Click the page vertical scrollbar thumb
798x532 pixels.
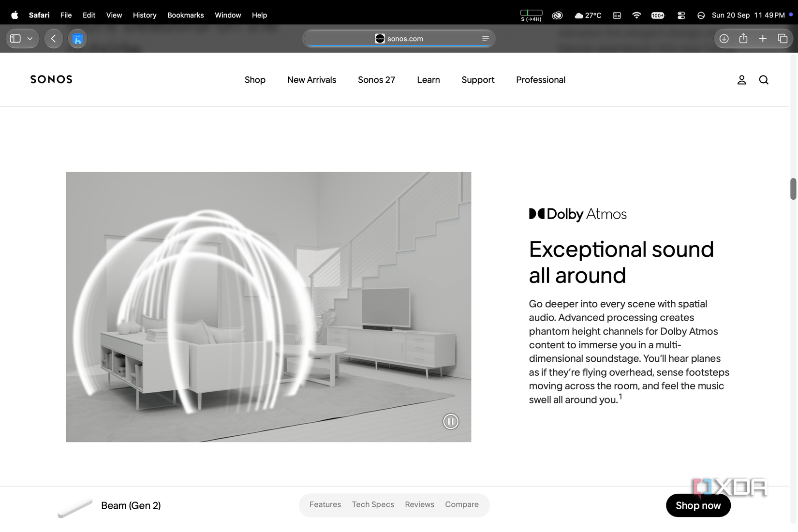(793, 189)
